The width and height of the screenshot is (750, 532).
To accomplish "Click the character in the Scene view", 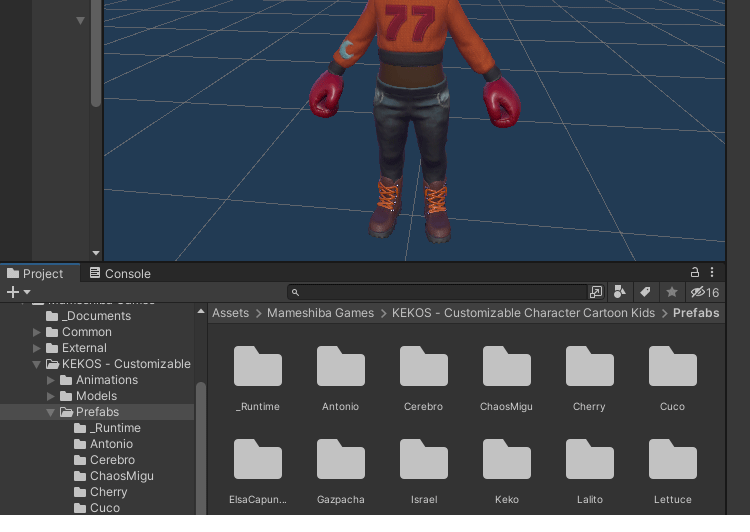I will (x=414, y=120).
